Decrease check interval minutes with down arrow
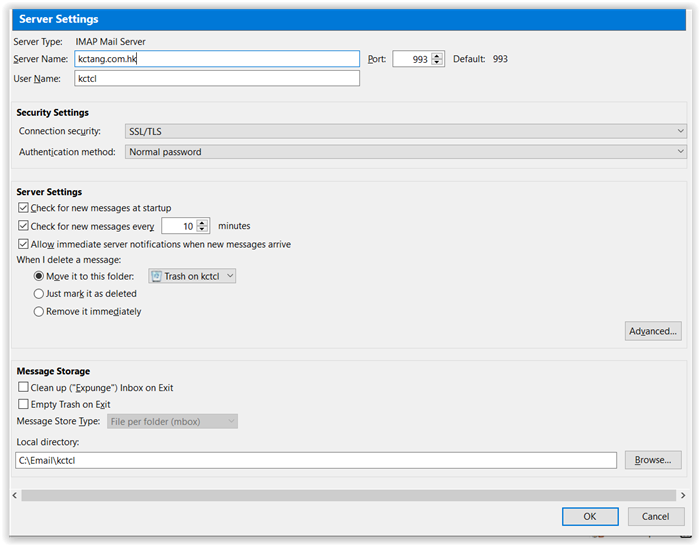This screenshot has height=546, width=700. tap(203, 229)
